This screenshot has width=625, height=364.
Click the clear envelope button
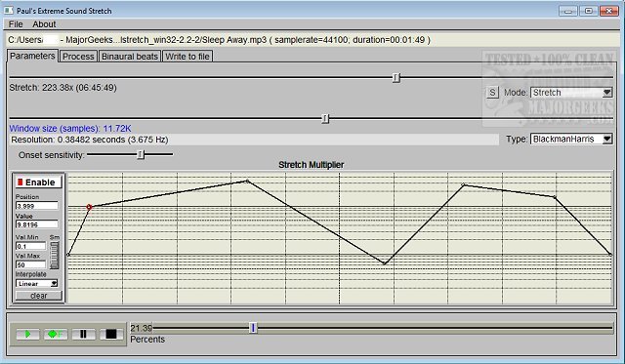coord(39,296)
